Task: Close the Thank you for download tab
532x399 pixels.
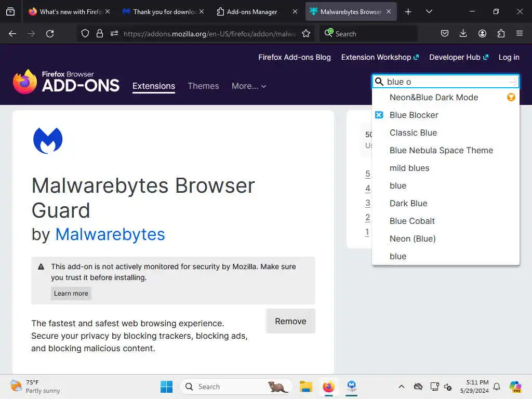Action: (202, 11)
